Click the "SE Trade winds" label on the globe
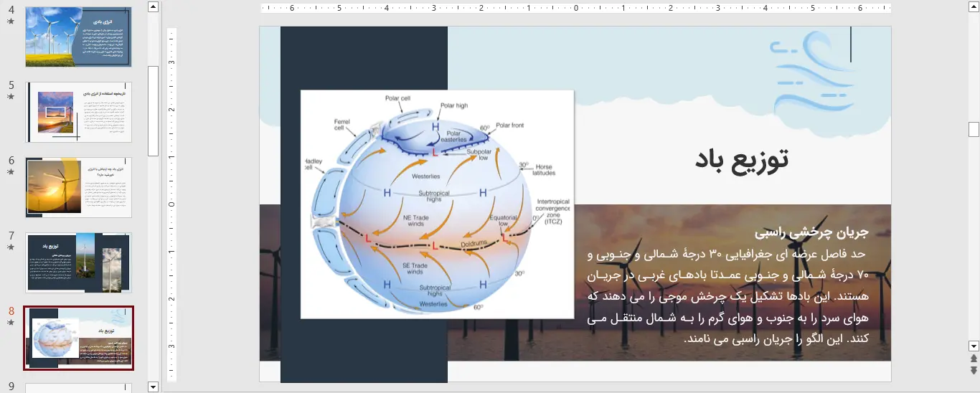980x393 pixels. (416, 268)
